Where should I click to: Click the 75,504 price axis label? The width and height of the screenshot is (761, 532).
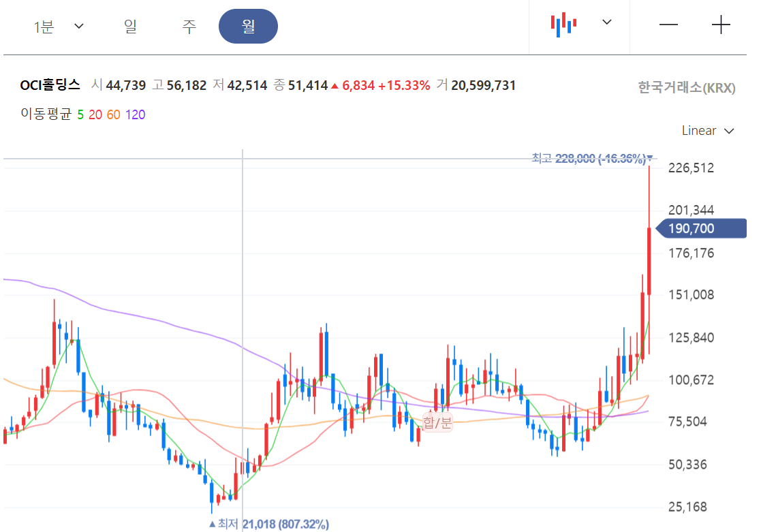[687, 422]
